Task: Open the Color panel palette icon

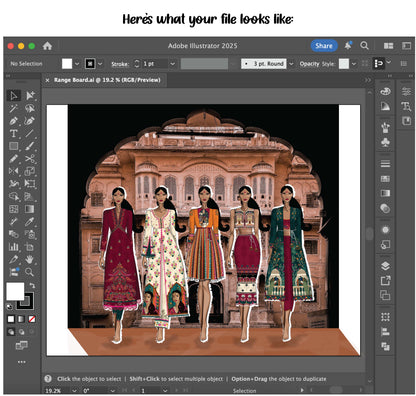Action: coord(385,91)
